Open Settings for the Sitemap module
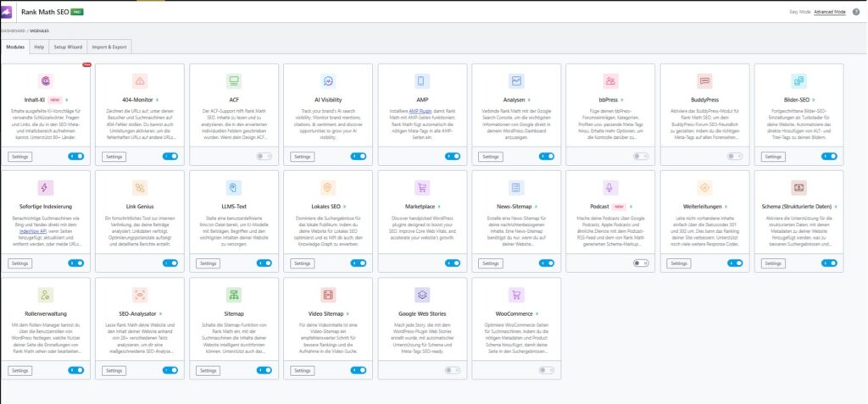Screen dimensions: 868x404 pos(209,370)
